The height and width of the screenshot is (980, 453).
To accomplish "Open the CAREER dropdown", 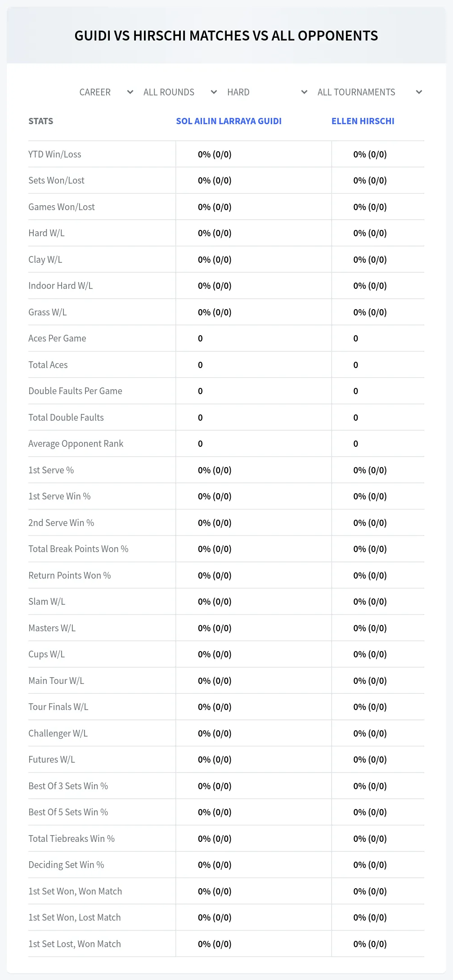I will point(106,92).
